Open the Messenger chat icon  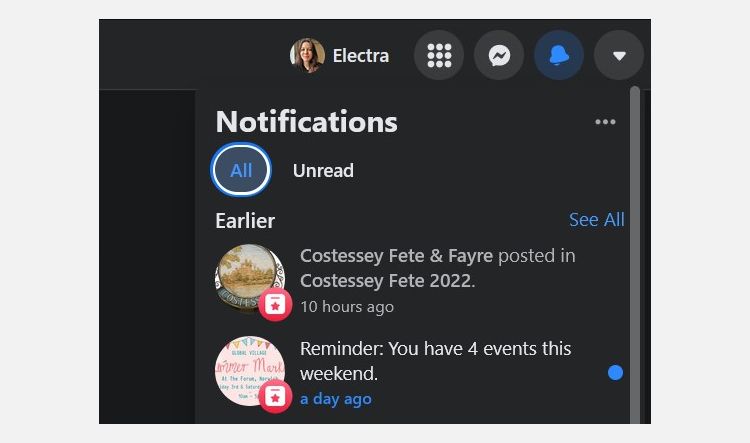click(499, 56)
